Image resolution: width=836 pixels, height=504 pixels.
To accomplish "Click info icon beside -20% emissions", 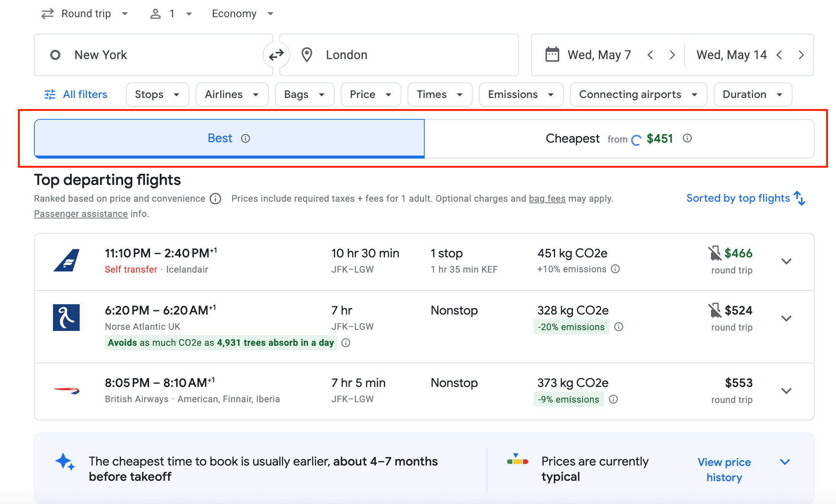I will tap(619, 327).
